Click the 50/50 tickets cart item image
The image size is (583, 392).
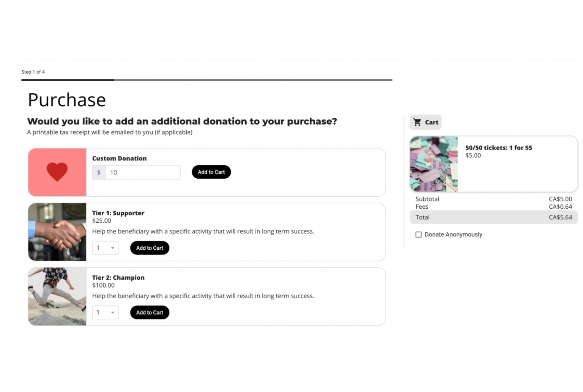pos(434,164)
